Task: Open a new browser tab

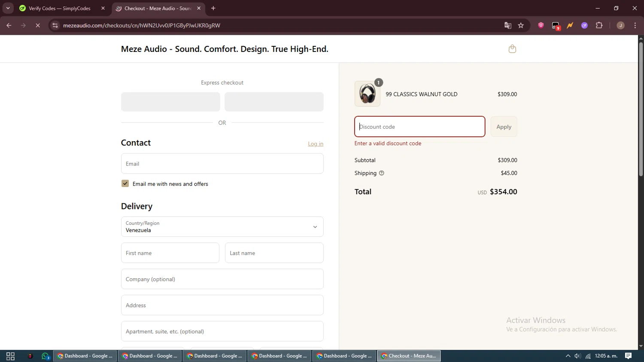Action: click(213, 8)
